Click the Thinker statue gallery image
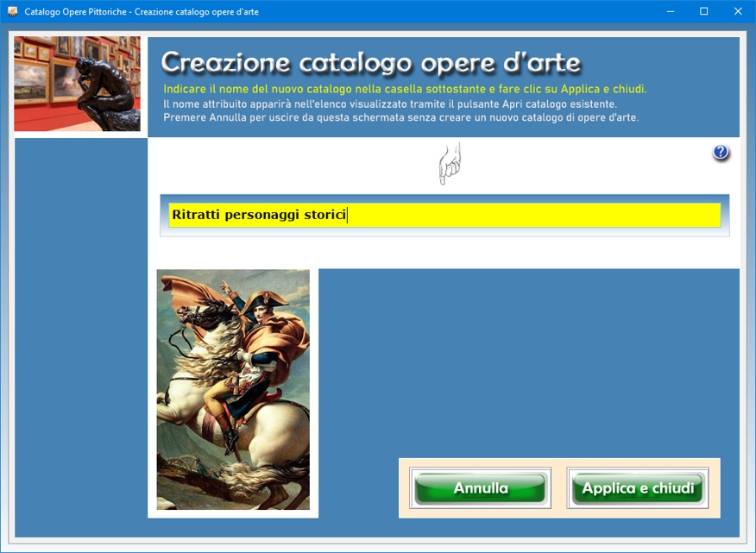Screen dimensions: 756x553 tap(77, 84)
